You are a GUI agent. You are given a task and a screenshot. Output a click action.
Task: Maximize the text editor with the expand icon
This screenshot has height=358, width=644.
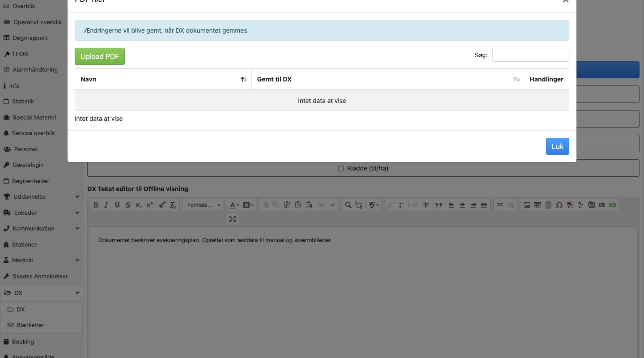pos(233,219)
